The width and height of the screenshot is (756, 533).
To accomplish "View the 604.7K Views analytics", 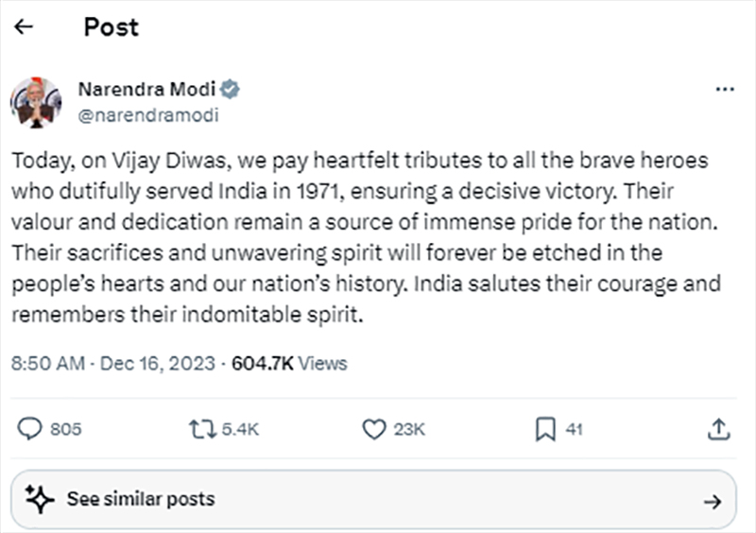I will (289, 363).
